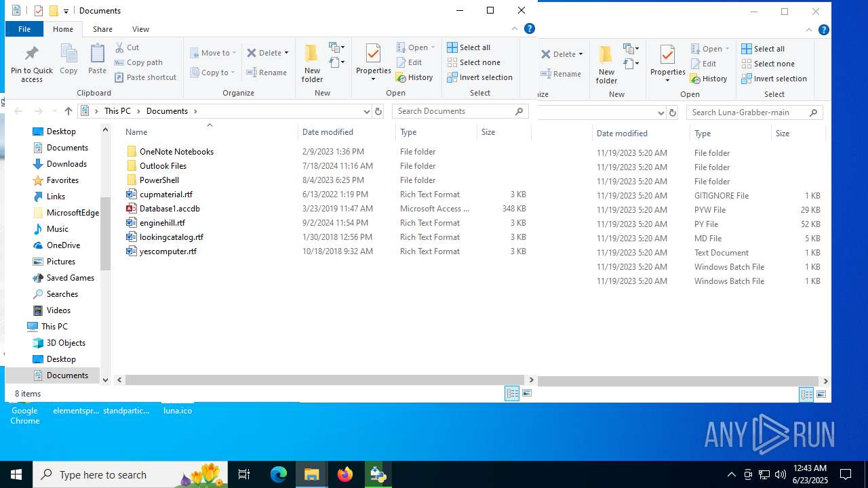Viewport: 868px width, 488px height.
Task: Select the yescomputer.rtf file
Action: coord(167,251)
